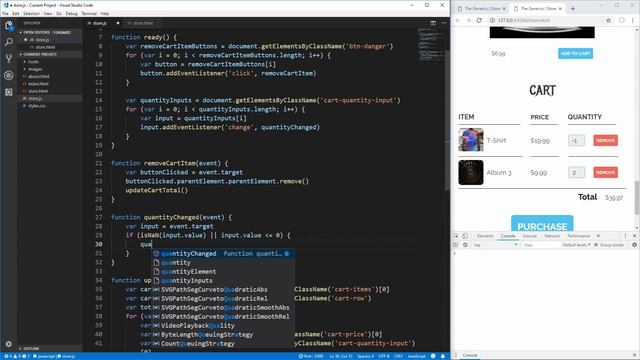The height and width of the screenshot is (360, 640).
Task: Click the feedback smiley in status bar
Action: [x=433, y=356]
